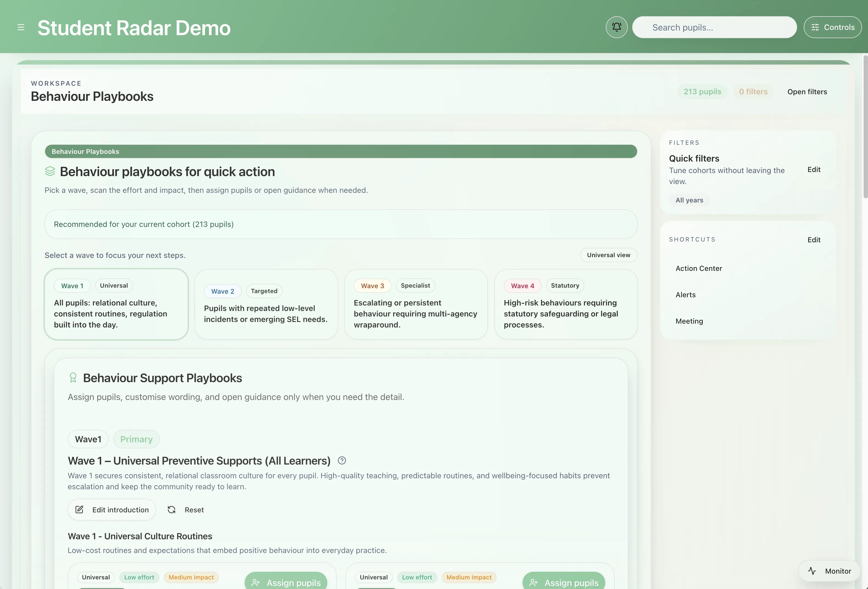Open the Alerts shortcut

(x=685, y=295)
